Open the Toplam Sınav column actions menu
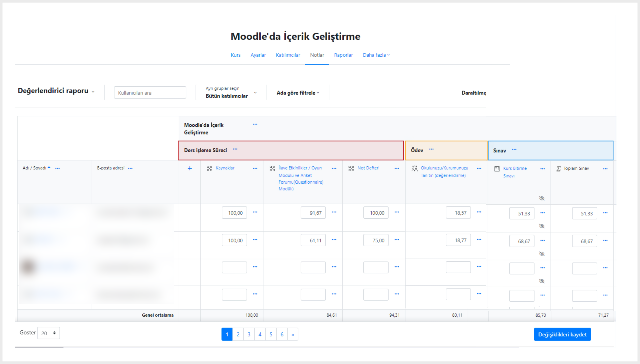This screenshot has width=640, height=364. point(605,169)
